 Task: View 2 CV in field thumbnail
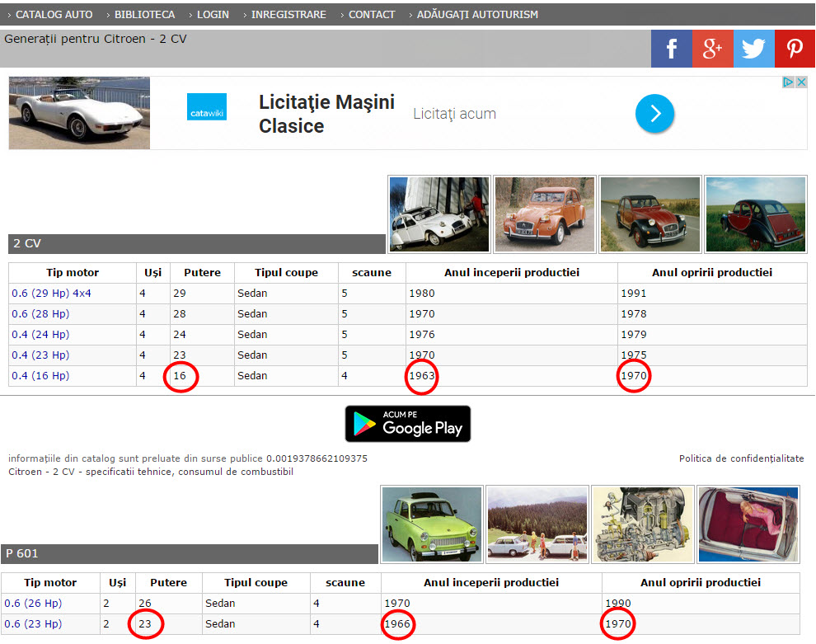756,214
